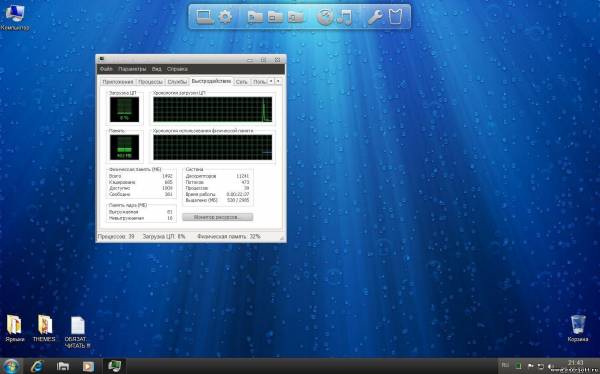This screenshot has width=600, height=374.
Task: Maximize the Task Manager window
Action: tap(263, 59)
